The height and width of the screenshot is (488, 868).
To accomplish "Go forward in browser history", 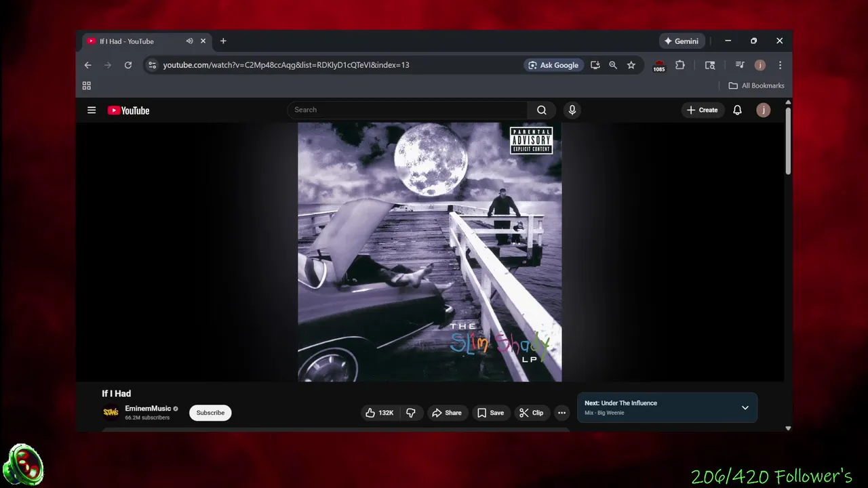I will [x=107, y=65].
